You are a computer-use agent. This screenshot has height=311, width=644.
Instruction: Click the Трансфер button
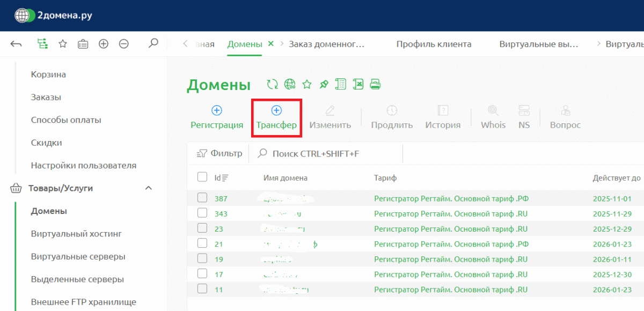click(276, 117)
